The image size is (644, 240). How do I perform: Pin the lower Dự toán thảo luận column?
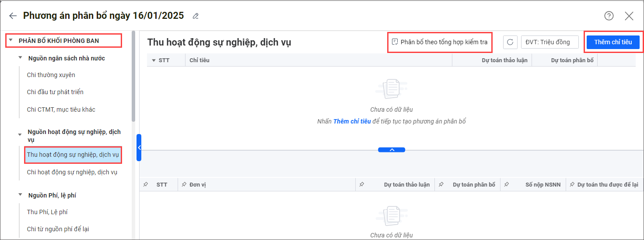coord(361,185)
